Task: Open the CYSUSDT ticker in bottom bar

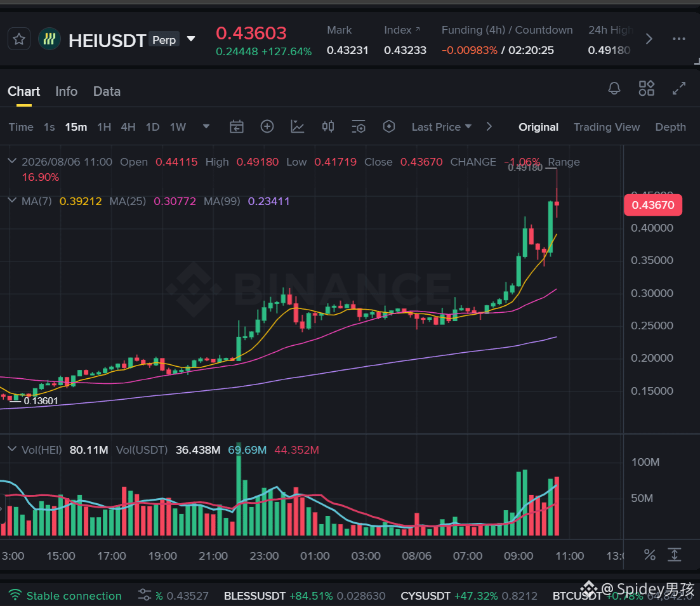Action: coord(469,596)
